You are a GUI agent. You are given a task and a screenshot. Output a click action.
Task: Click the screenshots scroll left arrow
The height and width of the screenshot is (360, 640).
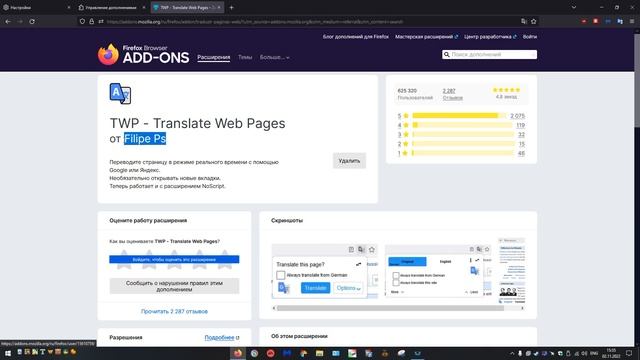[274, 308]
